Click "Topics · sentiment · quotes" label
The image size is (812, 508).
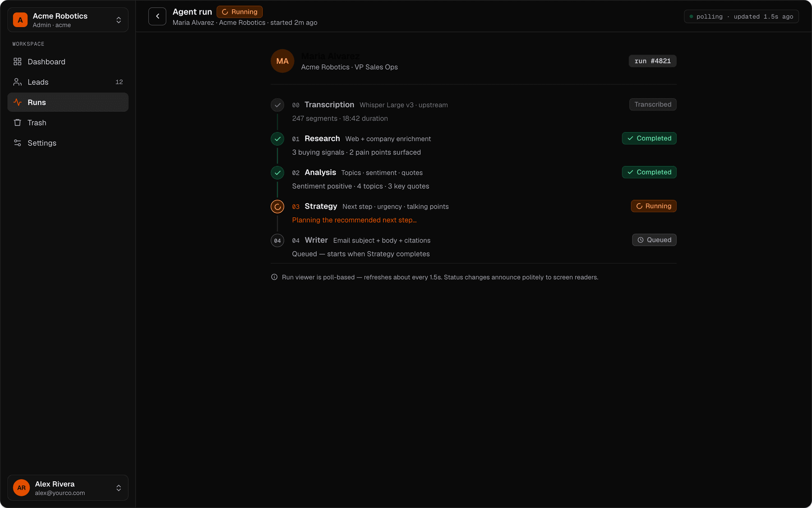coord(382,172)
